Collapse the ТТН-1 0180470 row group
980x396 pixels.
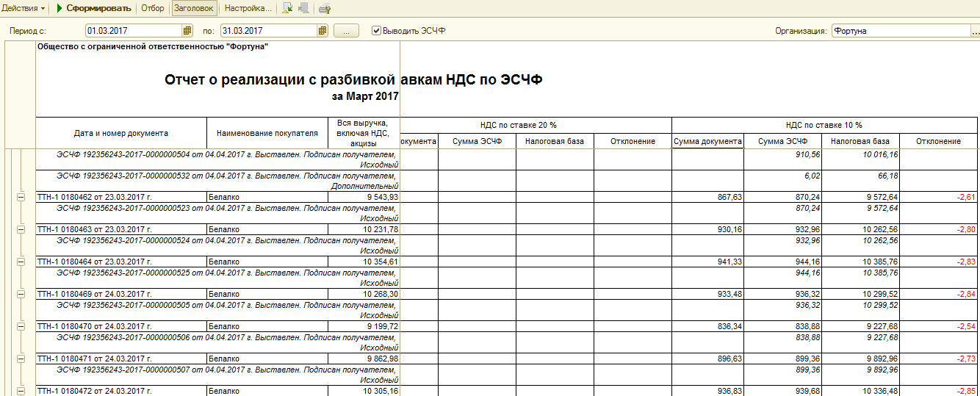21,326
